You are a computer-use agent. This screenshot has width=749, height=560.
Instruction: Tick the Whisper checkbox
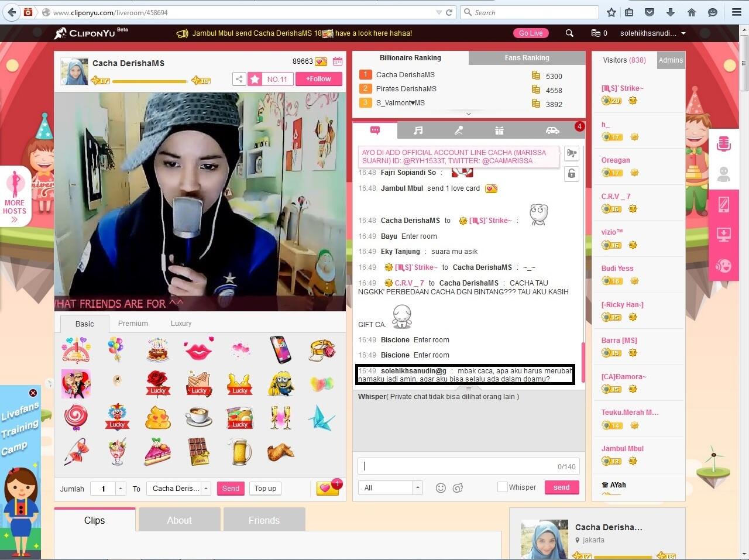click(x=502, y=487)
